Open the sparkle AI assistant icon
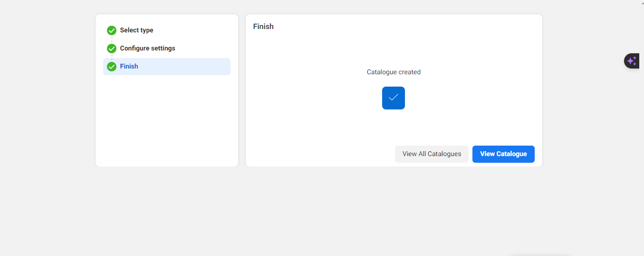Viewport: 644px width, 256px height. [x=632, y=61]
